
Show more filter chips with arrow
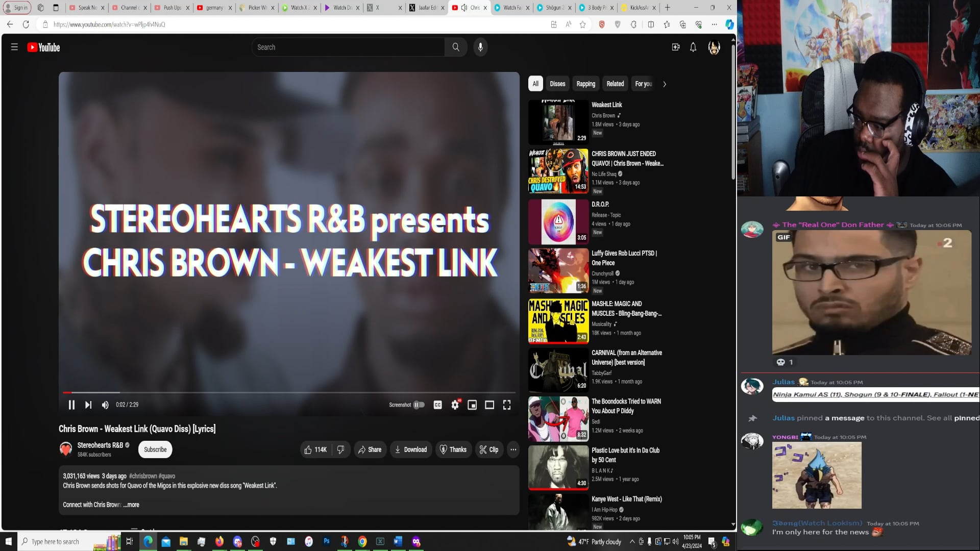point(665,84)
